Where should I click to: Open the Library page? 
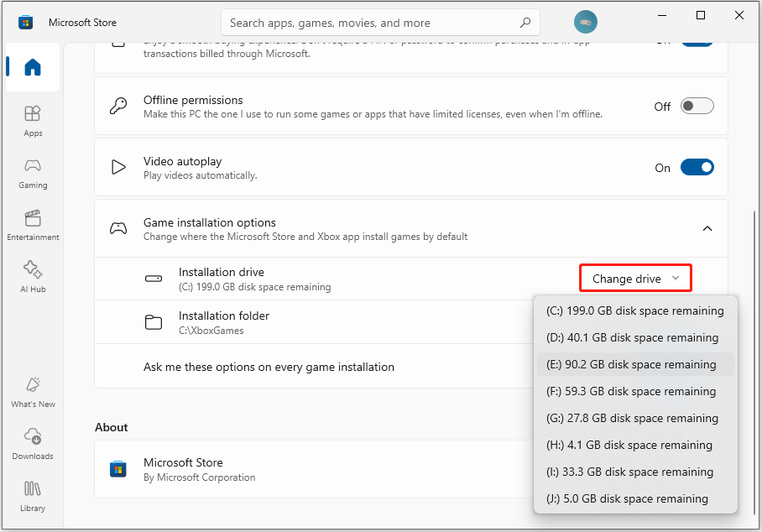click(x=33, y=496)
